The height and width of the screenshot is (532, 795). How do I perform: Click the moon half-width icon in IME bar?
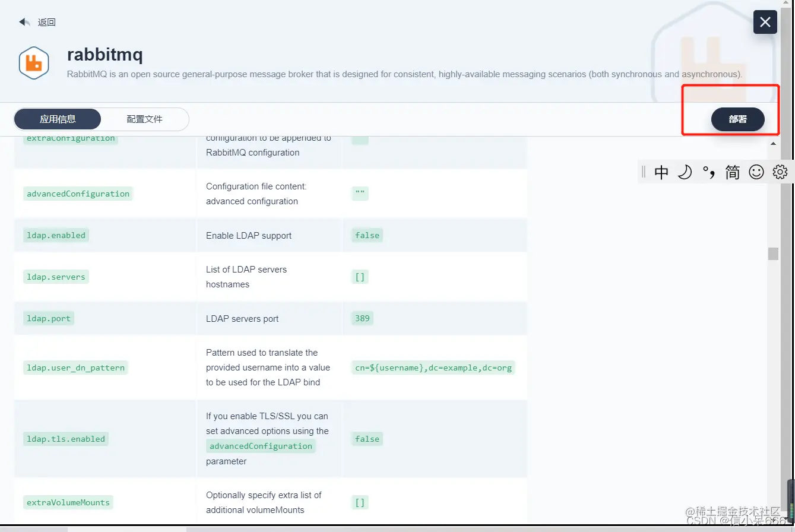pyautogui.click(x=685, y=172)
